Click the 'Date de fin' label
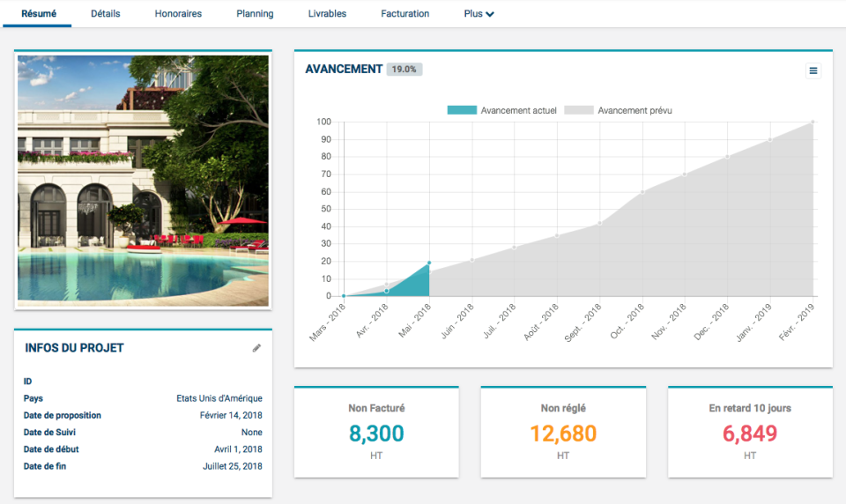Screen dimensions: 846x504 click(x=45, y=466)
